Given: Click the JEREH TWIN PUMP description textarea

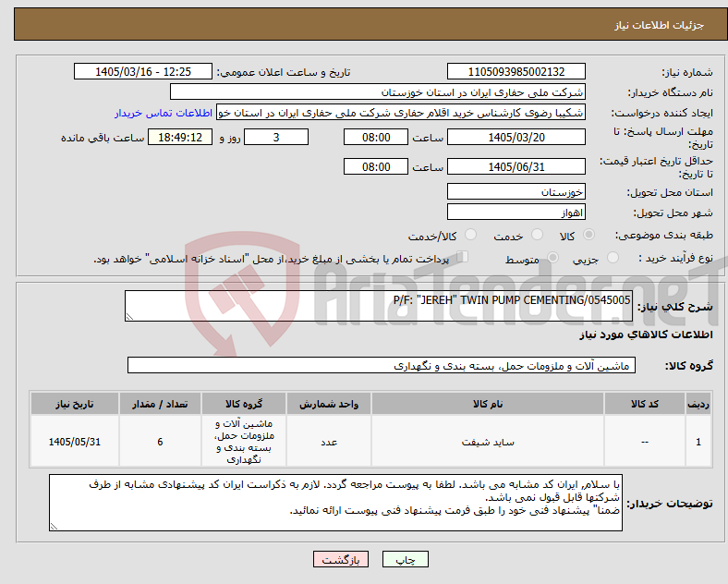Looking at the screenshot, I should [x=379, y=306].
